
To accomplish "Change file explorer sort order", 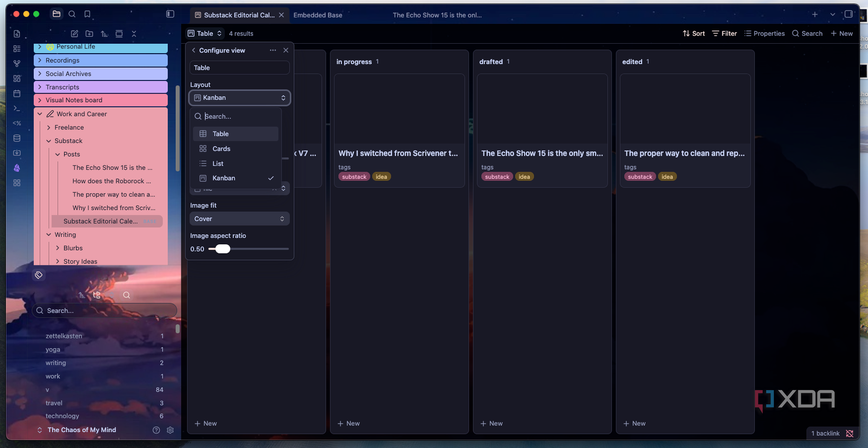I will [104, 34].
